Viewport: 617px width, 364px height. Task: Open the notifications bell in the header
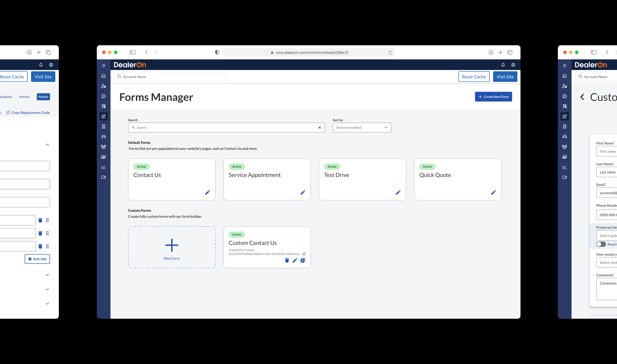pos(503,65)
